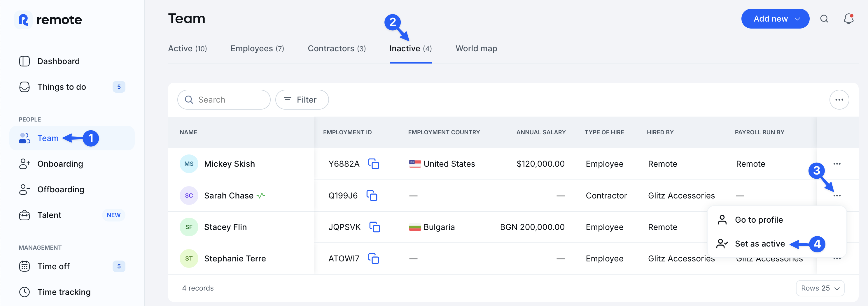Click Contractor type in Sarah Chase row
The width and height of the screenshot is (868, 306).
click(x=606, y=196)
